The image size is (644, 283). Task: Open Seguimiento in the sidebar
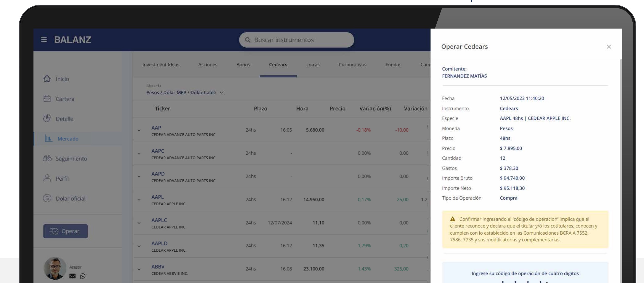click(x=71, y=158)
